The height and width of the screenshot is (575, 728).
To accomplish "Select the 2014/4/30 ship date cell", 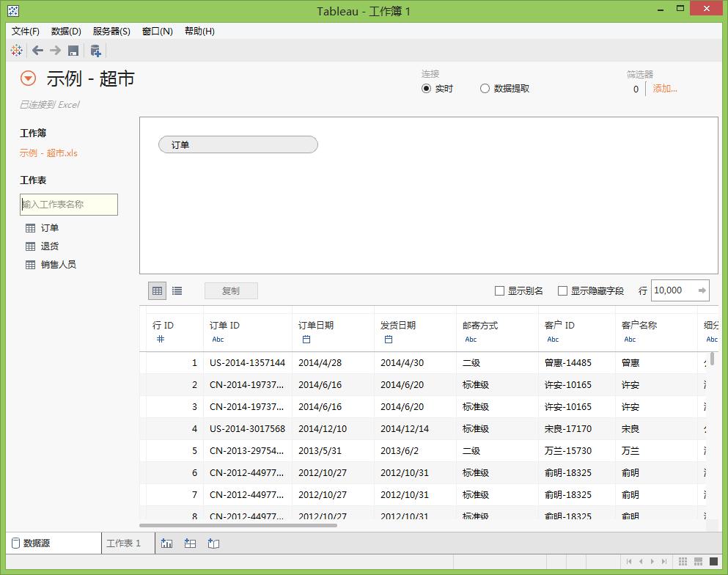I will [415, 363].
